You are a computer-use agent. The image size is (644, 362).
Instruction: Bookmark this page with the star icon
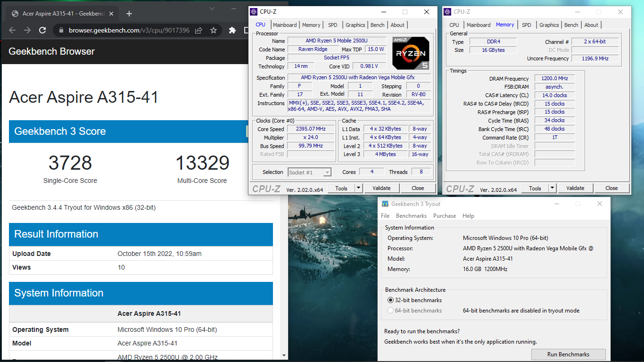click(x=213, y=30)
